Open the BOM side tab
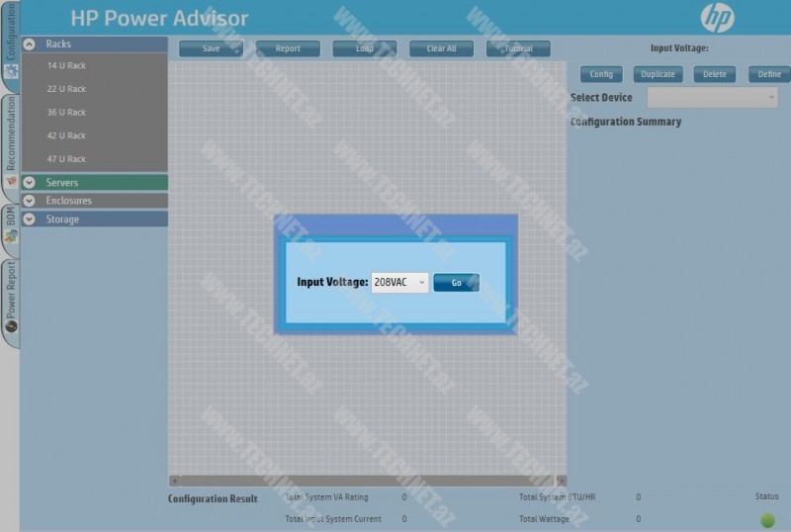This screenshot has width=791, height=532. [x=10, y=230]
